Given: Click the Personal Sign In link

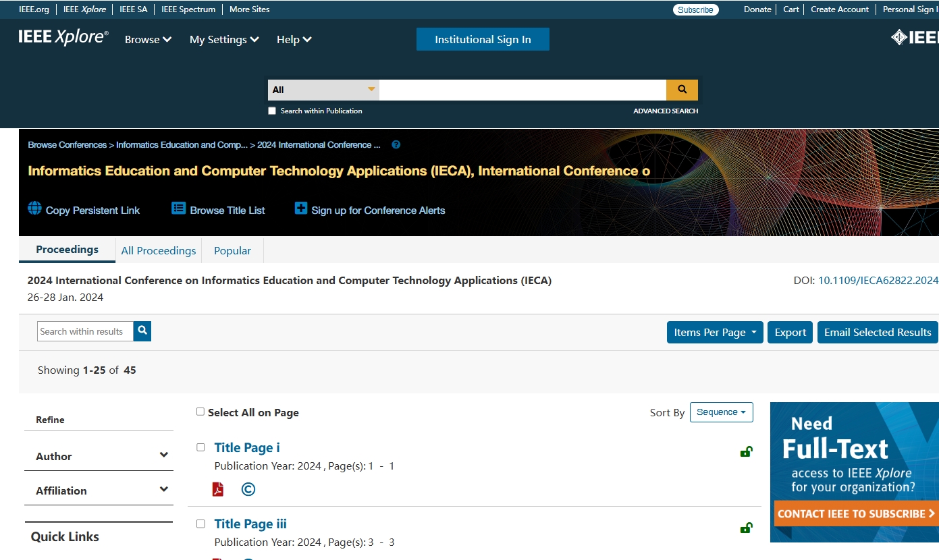Looking at the screenshot, I should coord(910,9).
